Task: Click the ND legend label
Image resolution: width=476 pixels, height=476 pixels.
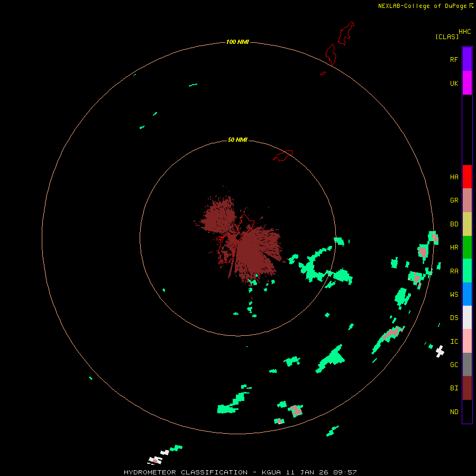Action: tap(454, 411)
